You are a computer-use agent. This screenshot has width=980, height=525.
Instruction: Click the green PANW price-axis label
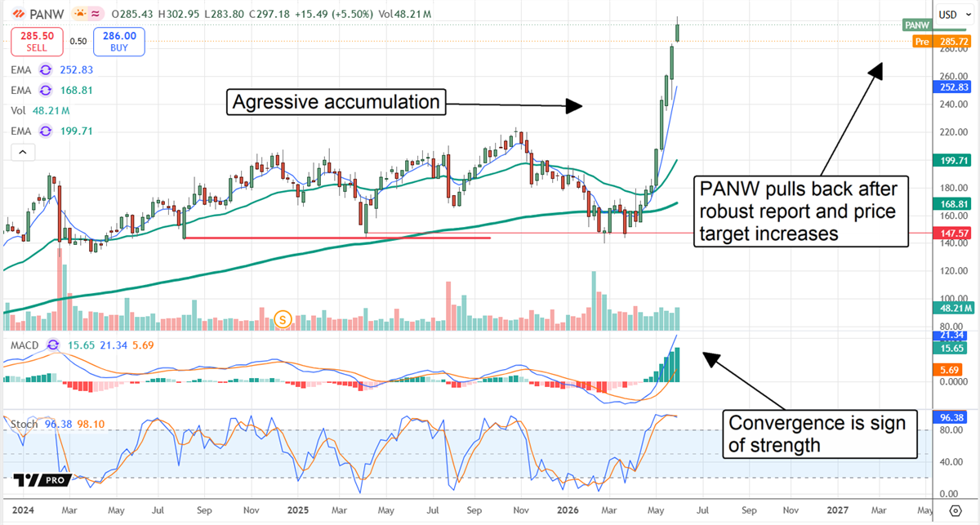pos(917,25)
